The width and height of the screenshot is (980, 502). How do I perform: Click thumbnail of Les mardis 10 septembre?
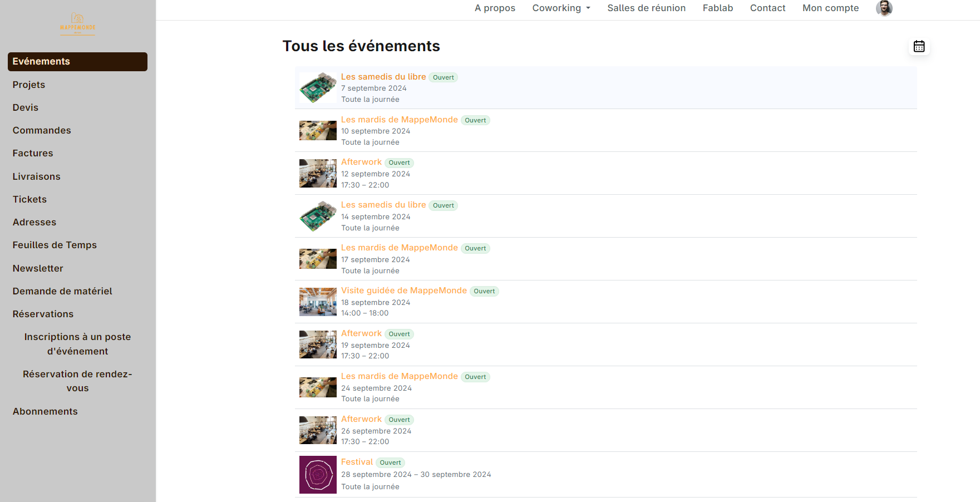tap(318, 131)
